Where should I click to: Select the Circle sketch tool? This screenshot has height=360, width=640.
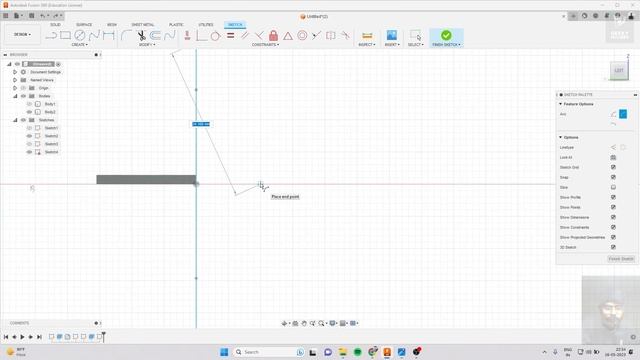pos(80,36)
